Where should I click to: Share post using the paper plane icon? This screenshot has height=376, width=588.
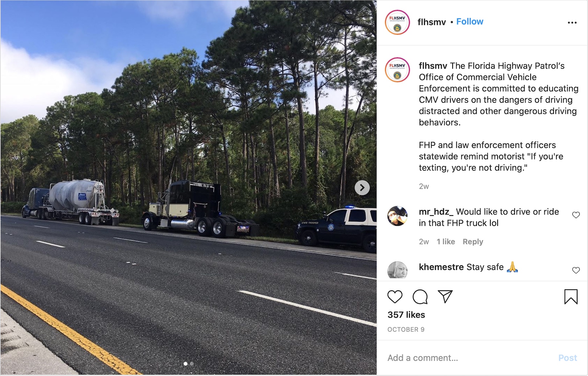[x=445, y=297]
